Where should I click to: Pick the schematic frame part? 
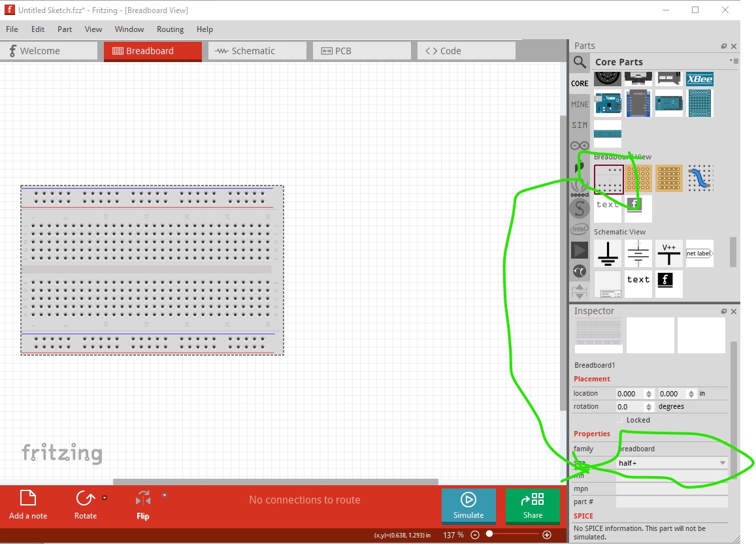pos(608,284)
